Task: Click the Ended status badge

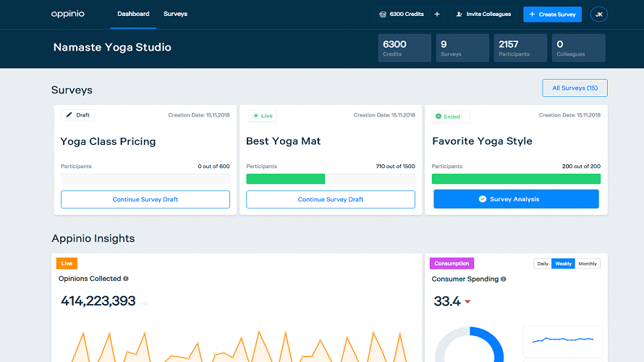Action: (451, 117)
